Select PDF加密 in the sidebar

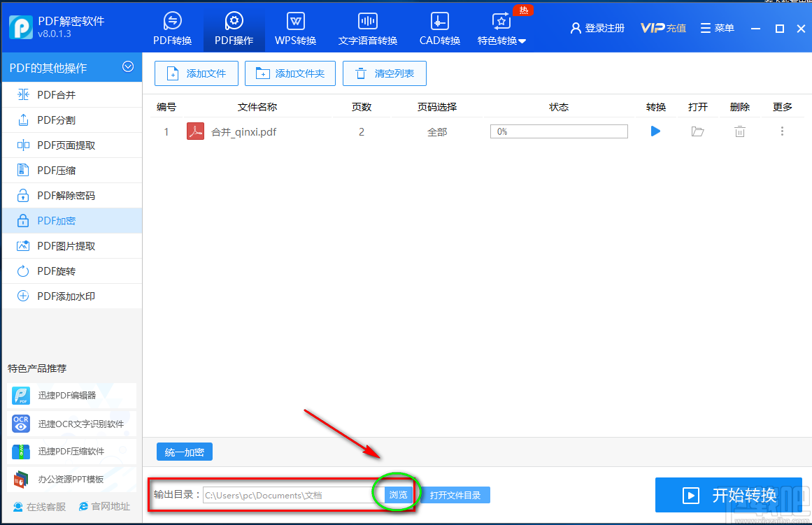72,221
